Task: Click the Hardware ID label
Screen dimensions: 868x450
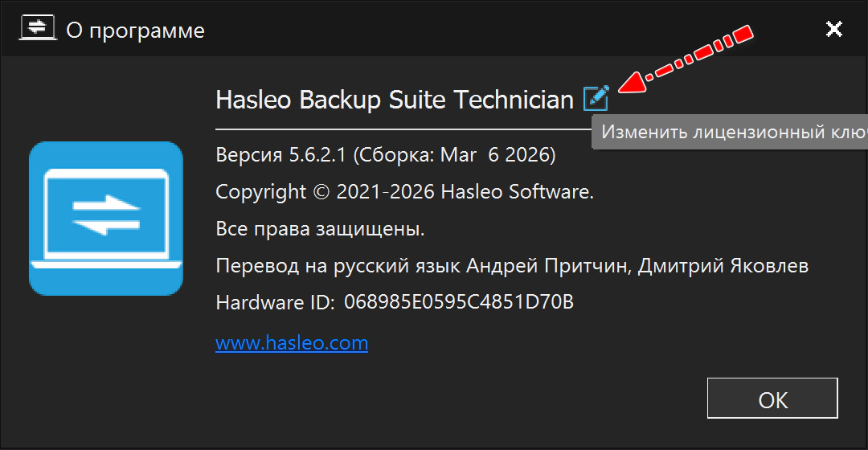Action: 275,302
